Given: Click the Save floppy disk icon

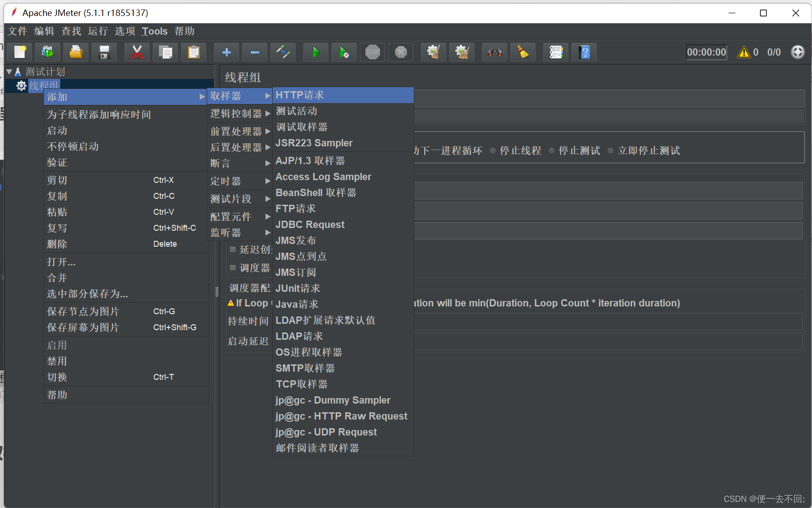Looking at the screenshot, I should 104,52.
